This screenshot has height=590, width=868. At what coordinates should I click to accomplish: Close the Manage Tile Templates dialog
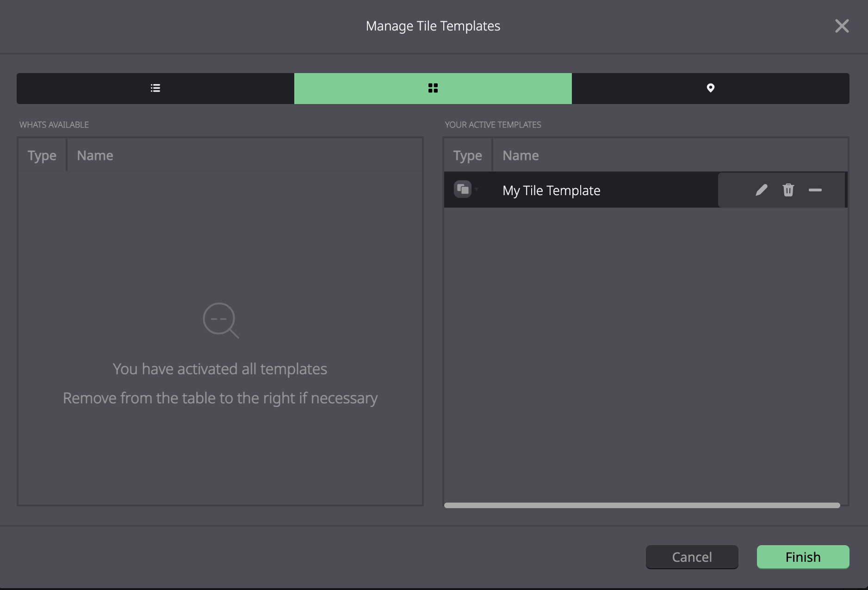(842, 26)
